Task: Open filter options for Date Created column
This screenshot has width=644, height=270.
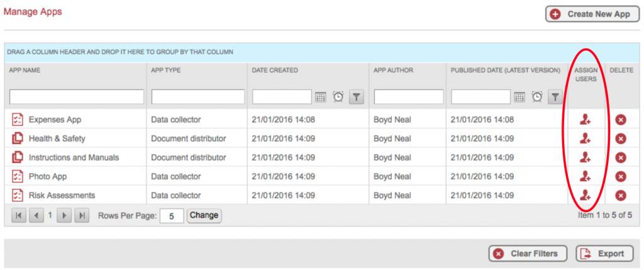Action: tap(356, 97)
